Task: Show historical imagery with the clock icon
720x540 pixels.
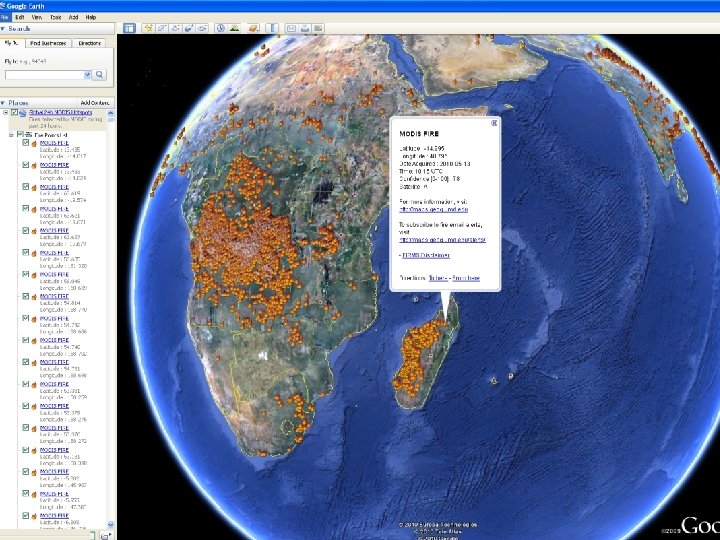Action: coord(220,28)
